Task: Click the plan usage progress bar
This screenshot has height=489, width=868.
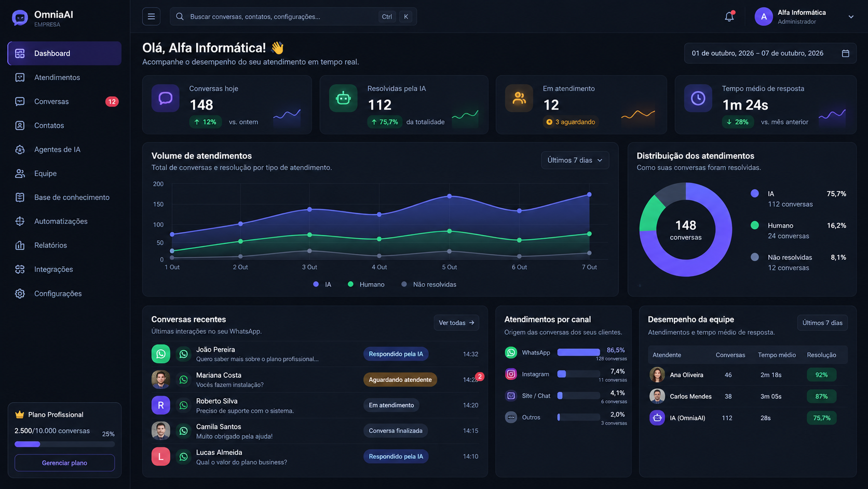Action: (64, 444)
